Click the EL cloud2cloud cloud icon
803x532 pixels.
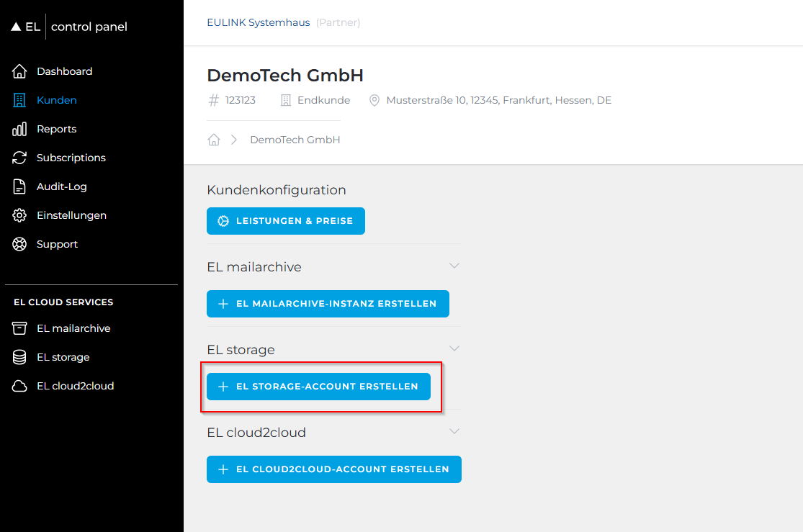(x=19, y=386)
